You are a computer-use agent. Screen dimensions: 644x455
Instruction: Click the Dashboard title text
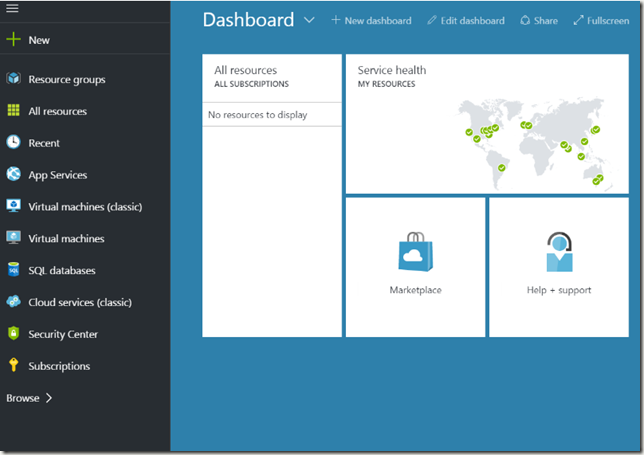(x=248, y=20)
